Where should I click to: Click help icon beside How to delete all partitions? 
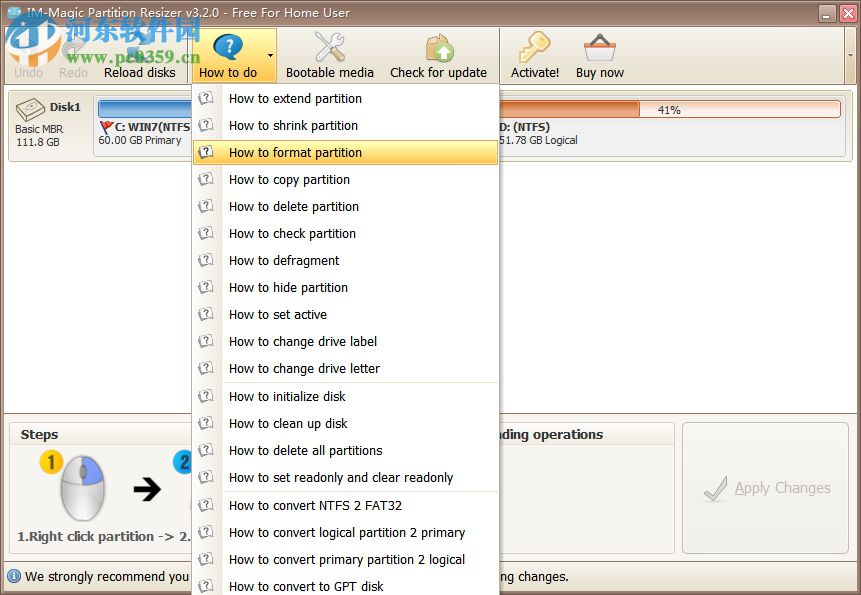206,450
